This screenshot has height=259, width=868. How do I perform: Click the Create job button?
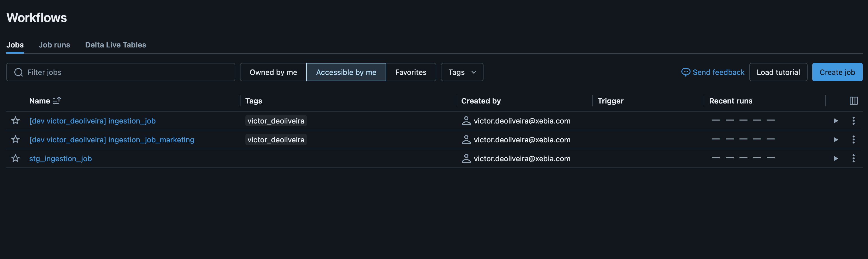click(x=837, y=72)
